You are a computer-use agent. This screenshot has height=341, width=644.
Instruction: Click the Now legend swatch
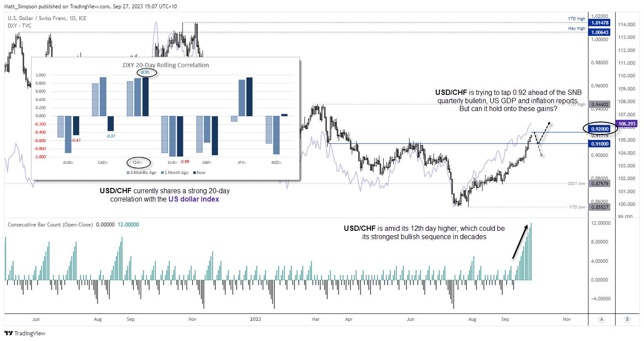click(194, 173)
